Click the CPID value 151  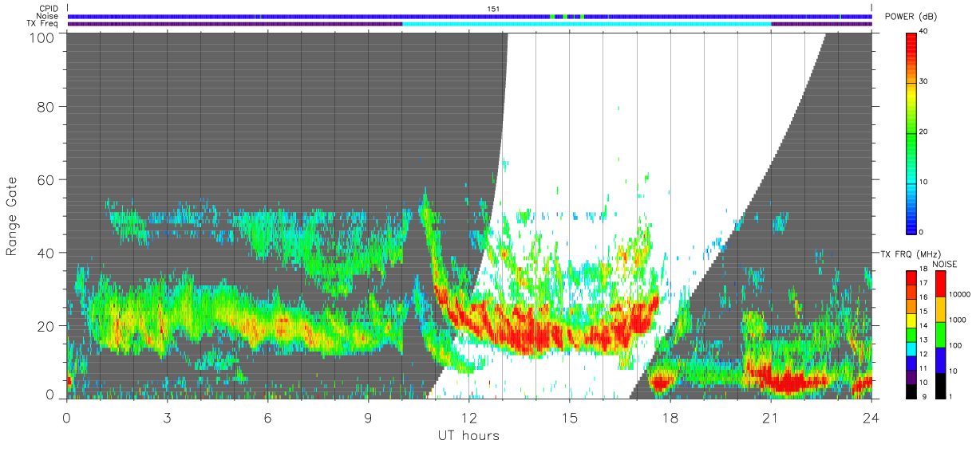pyautogui.click(x=493, y=8)
